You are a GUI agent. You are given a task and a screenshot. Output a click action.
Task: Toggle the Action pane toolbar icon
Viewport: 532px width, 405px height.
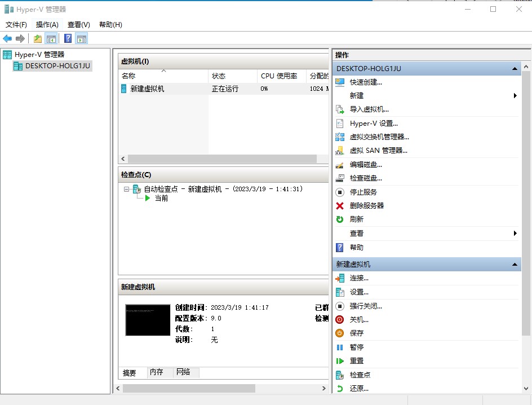(82, 39)
